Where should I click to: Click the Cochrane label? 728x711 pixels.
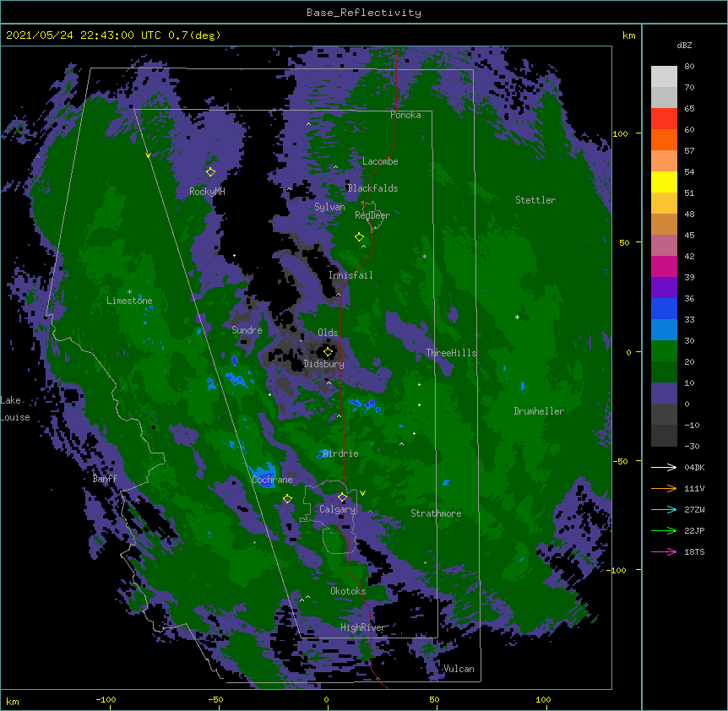[272, 480]
